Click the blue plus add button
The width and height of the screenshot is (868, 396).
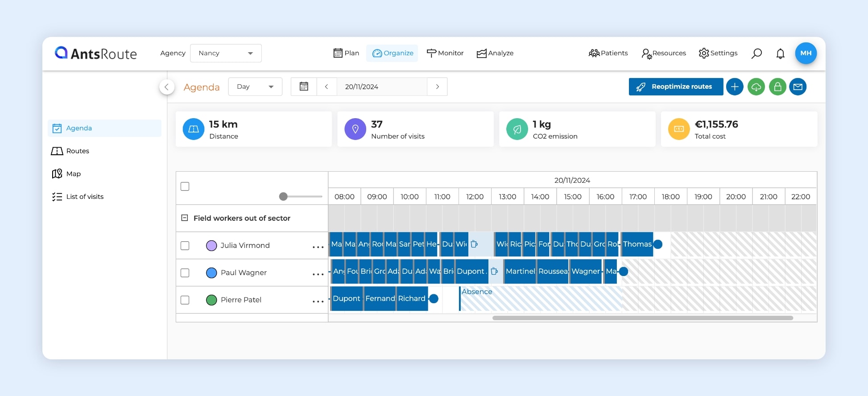click(735, 87)
